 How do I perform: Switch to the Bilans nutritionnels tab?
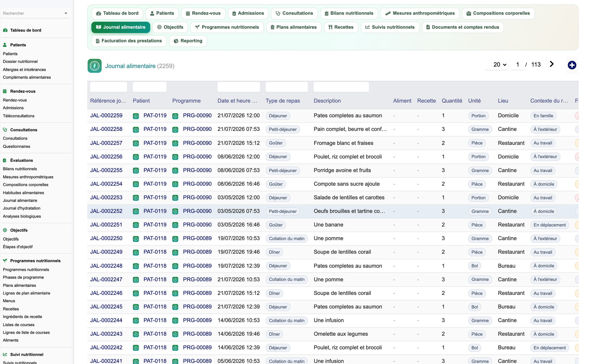[x=349, y=13]
